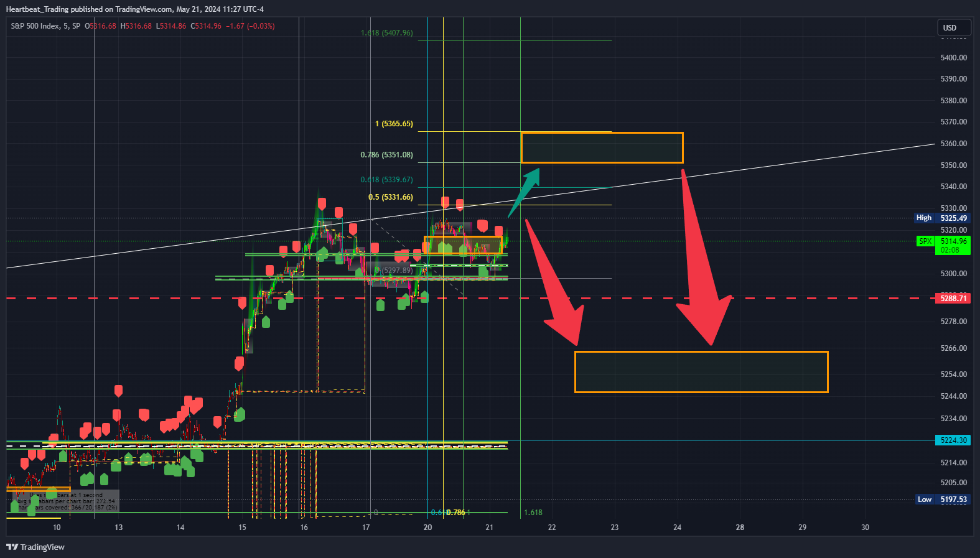Click date 30 on the time axis

coord(865,528)
